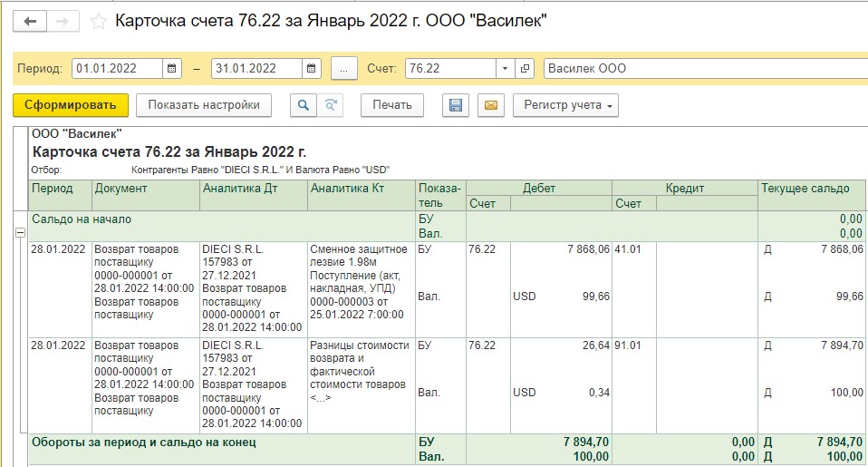Screen dimensions: 868x467
Task: Add report to favorites with star icon
Action: [99, 21]
